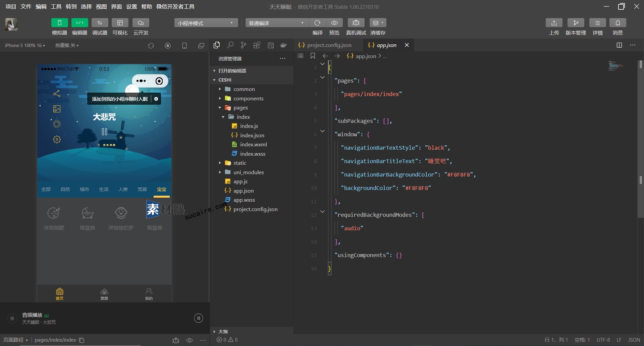
Task: Click the split editor icon
Action: pyautogui.click(x=619, y=45)
